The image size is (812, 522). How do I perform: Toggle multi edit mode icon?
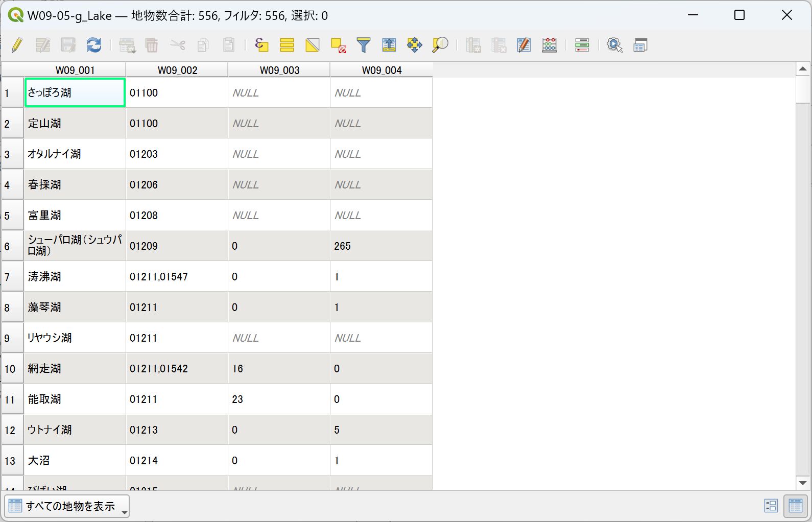tap(43, 45)
